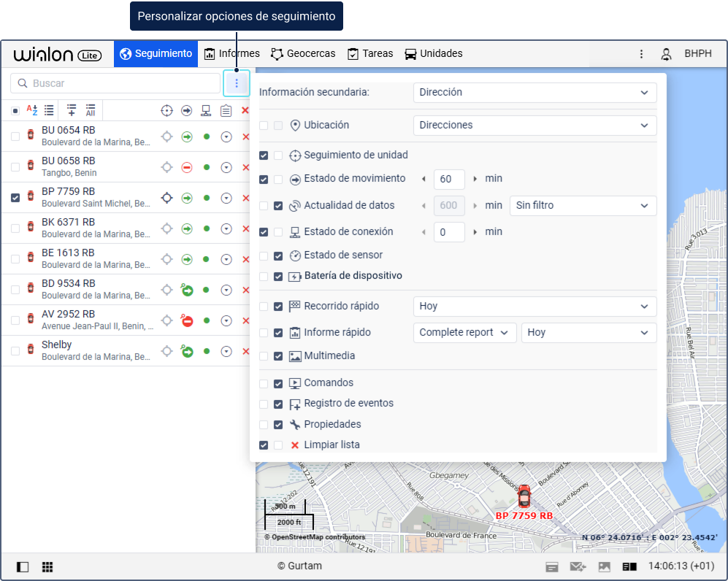Increase Estado de movimiento minutes arrow

[475, 179]
